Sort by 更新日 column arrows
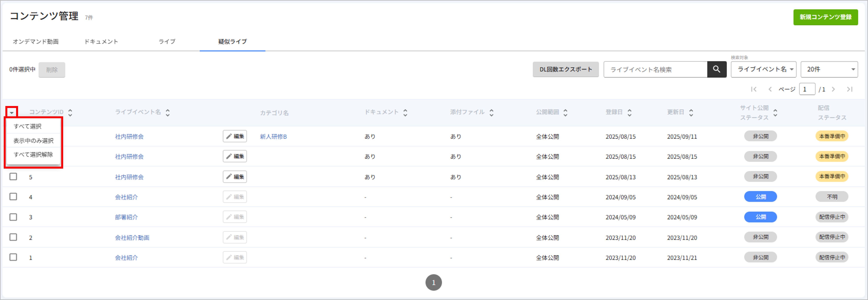The height and width of the screenshot is (300, 868). coord(691,113)
